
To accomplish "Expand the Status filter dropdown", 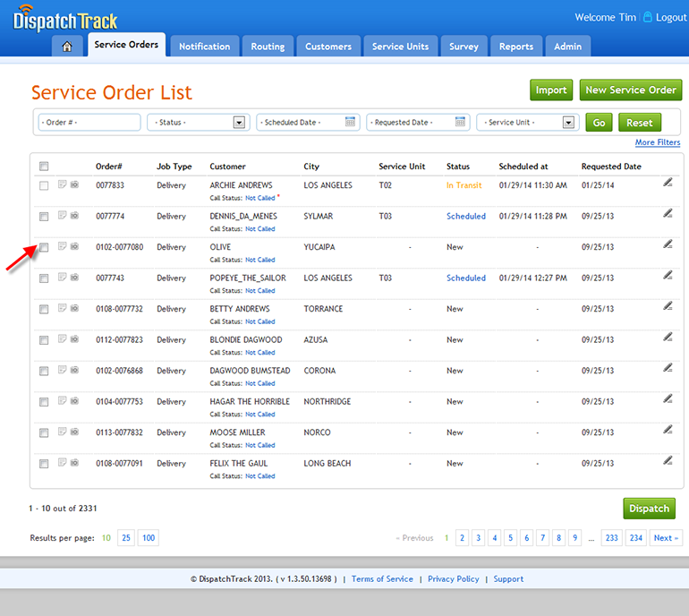I will (239, 123).
